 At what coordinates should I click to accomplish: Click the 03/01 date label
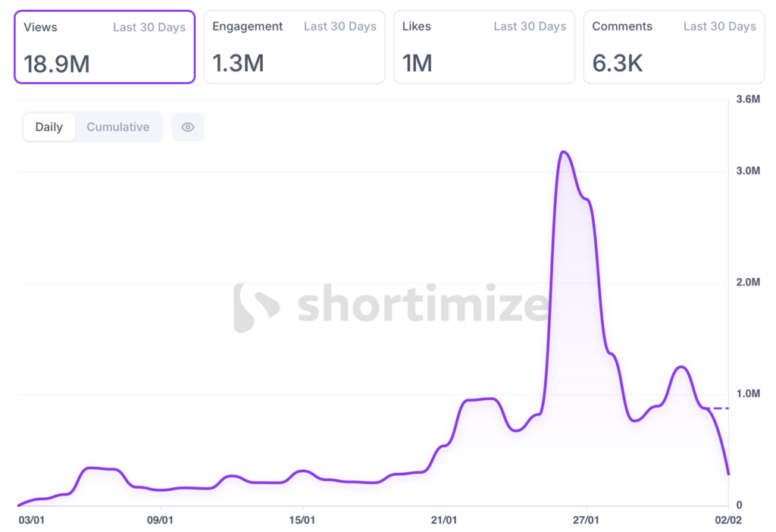[x=30, y=520]
